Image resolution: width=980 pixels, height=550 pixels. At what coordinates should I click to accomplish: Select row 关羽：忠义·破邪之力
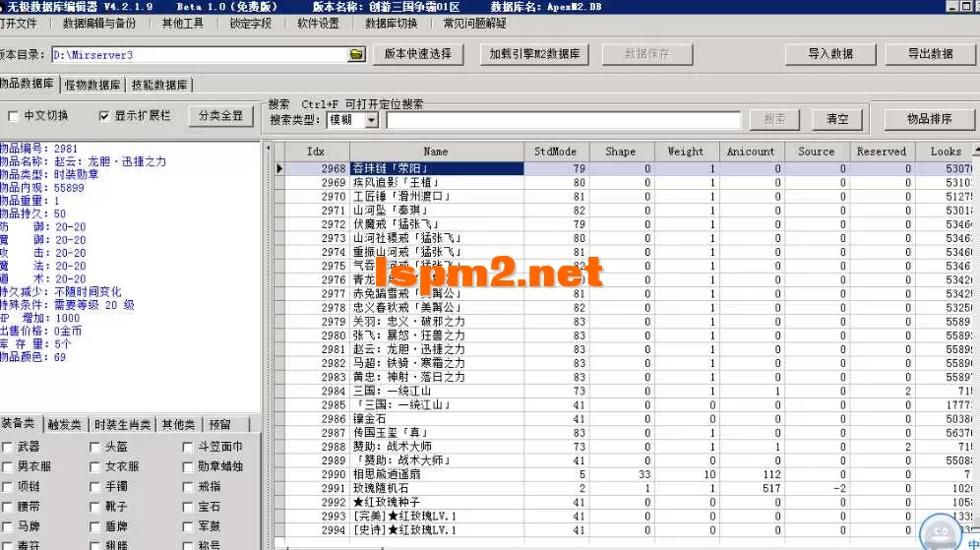pyautogui.click(x=625, y=322)
